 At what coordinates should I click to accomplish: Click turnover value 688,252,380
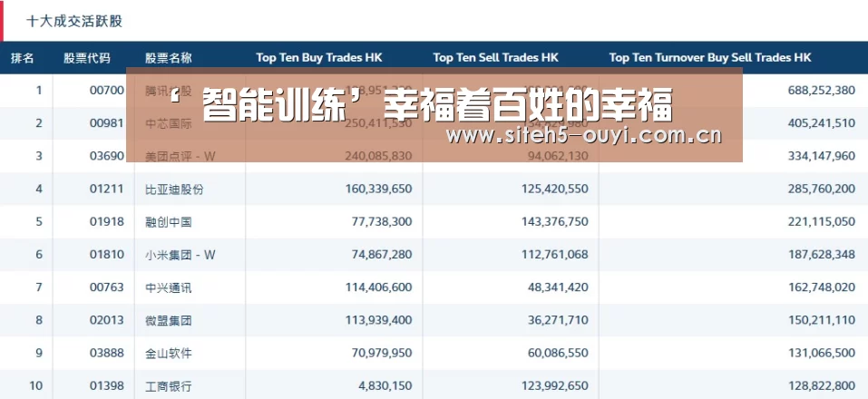(x=822, y=90)
